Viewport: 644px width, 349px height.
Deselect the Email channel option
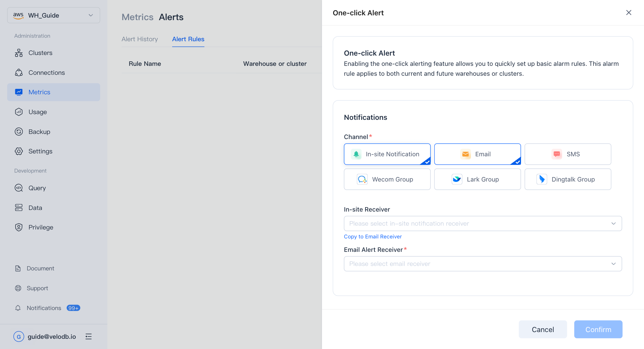477,154
